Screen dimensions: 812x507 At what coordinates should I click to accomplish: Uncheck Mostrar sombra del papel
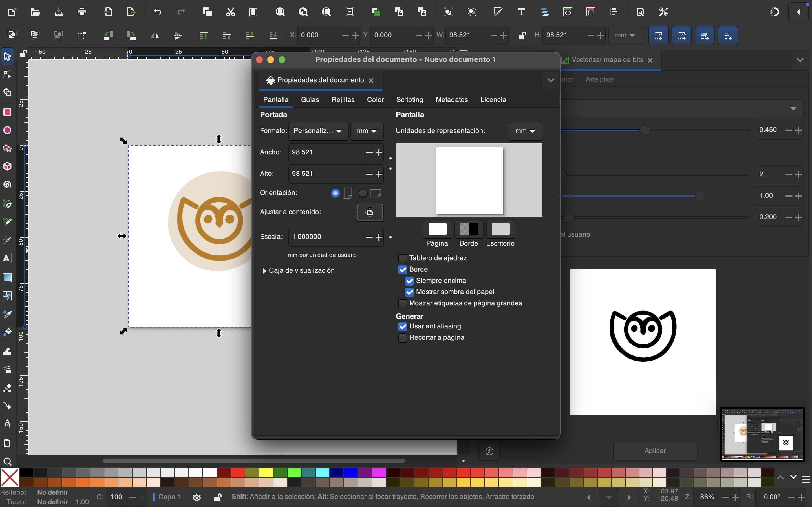tap(409, 292)
